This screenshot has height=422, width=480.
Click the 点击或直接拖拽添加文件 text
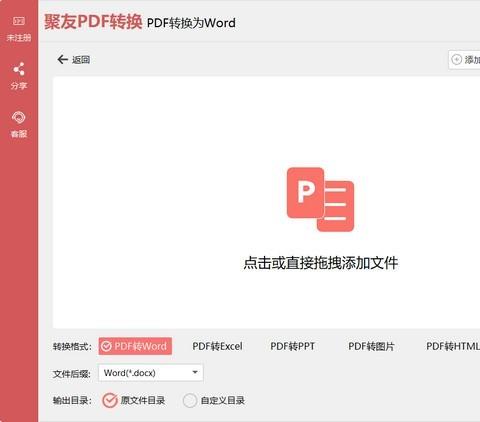(321, 263)
